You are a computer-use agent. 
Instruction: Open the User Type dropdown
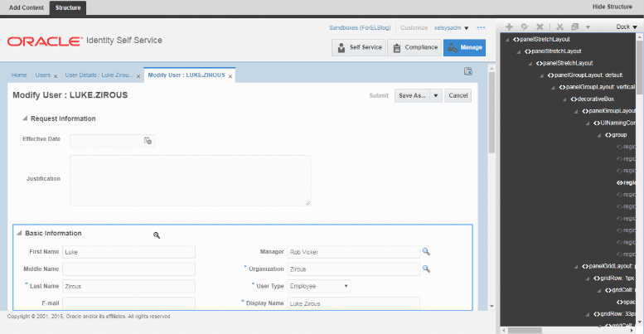[x=319, y=286]
